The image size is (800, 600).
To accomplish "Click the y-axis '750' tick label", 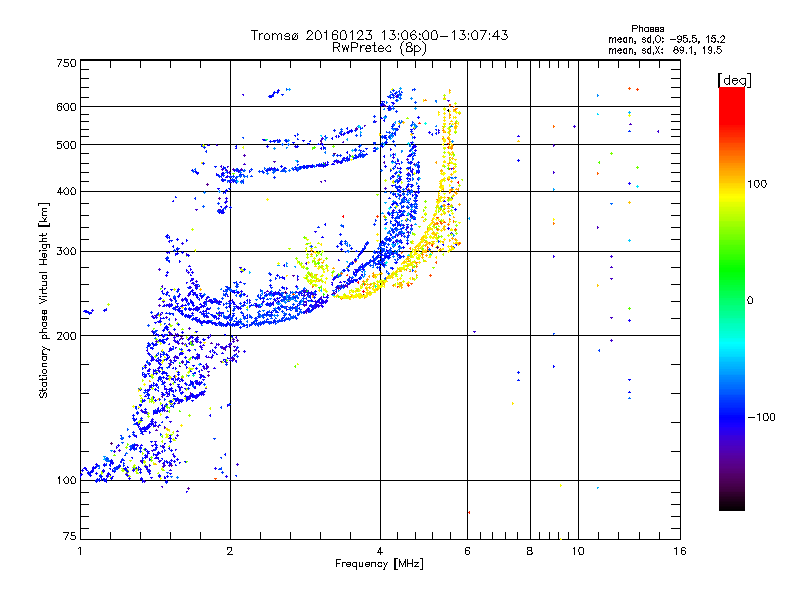I will (67, 63).
